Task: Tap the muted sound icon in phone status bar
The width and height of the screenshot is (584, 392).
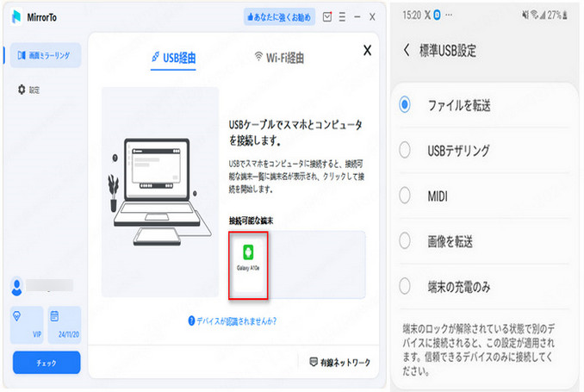Action: tap(525, 15)
